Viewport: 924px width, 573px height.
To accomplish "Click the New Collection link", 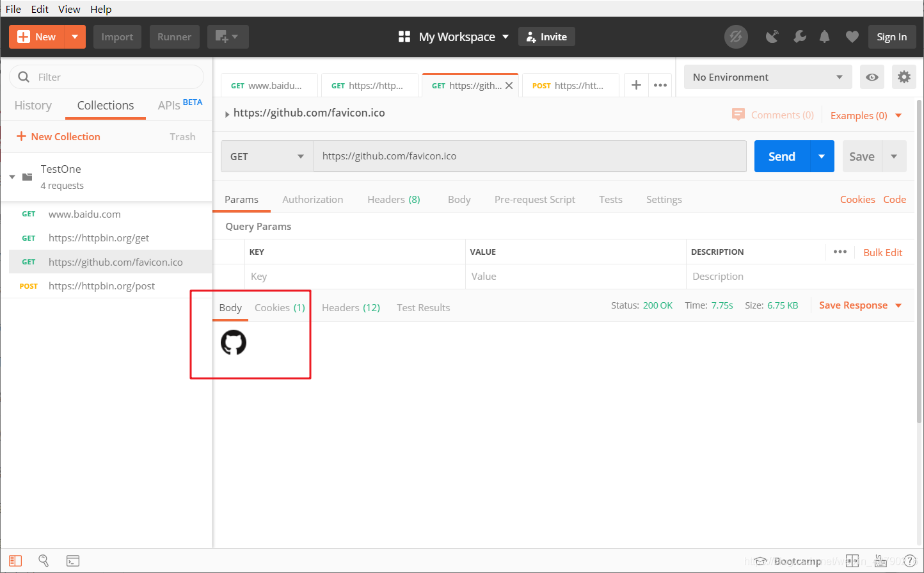I will [58, 136].
